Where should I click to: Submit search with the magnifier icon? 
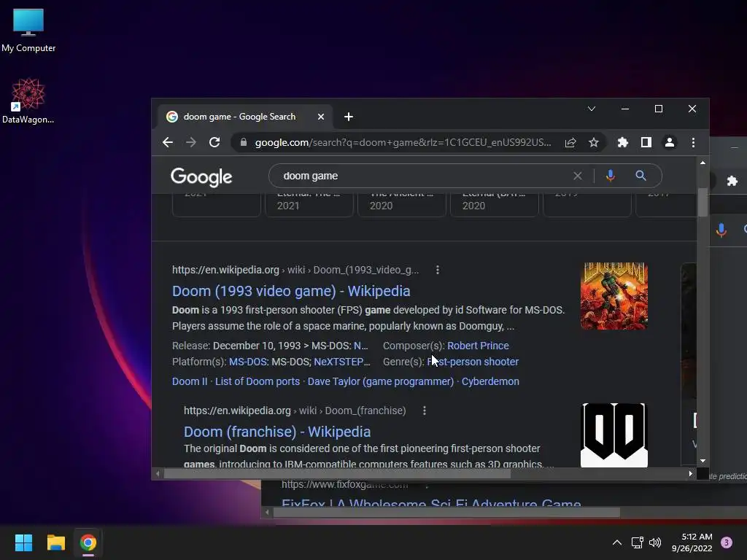[640, 176]
